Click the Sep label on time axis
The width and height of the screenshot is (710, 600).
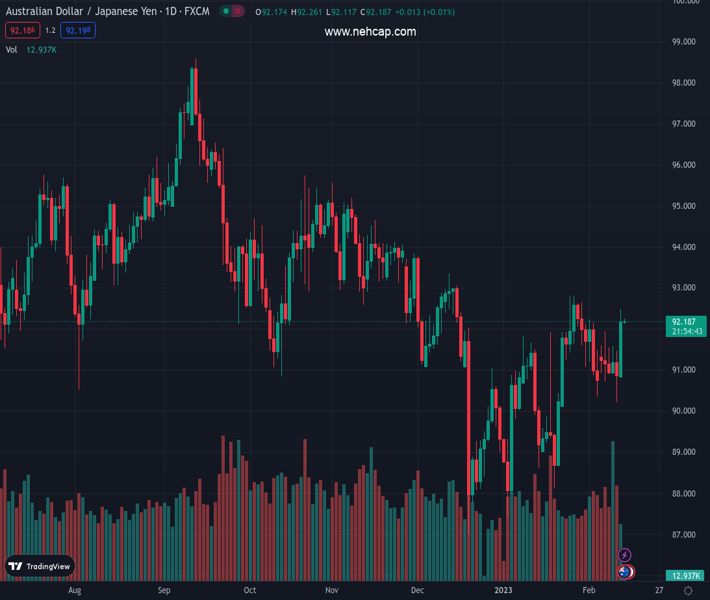(164, 591)
